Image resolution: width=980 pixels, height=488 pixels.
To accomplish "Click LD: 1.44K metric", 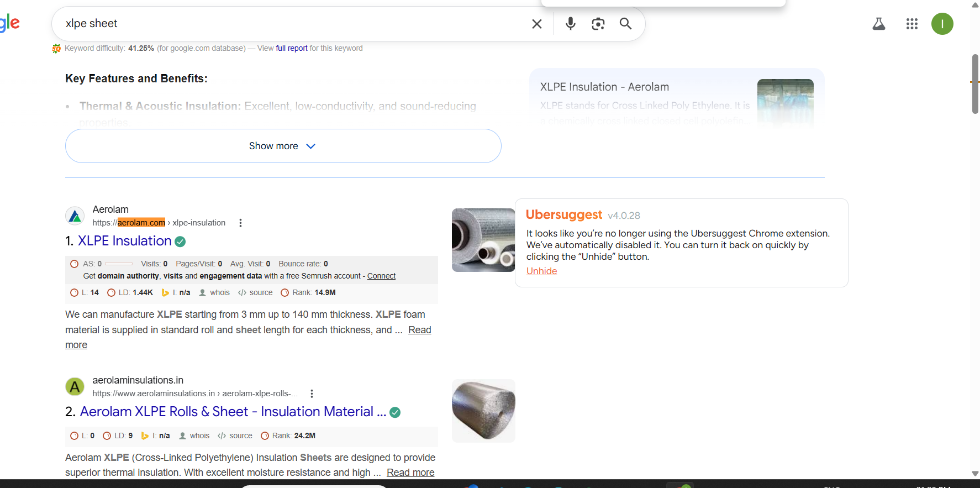I will pyautogui.click(x=130, y=292).
